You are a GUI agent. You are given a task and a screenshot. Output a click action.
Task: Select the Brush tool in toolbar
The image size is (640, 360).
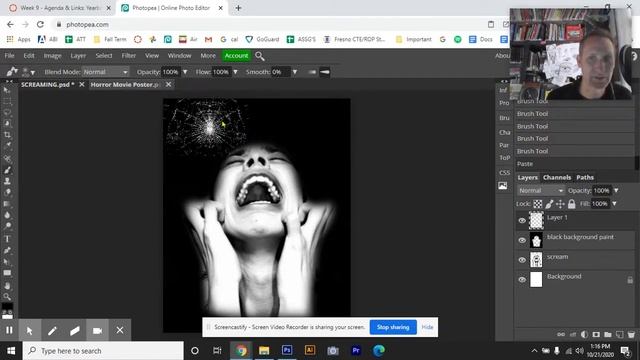pos(7,170)
